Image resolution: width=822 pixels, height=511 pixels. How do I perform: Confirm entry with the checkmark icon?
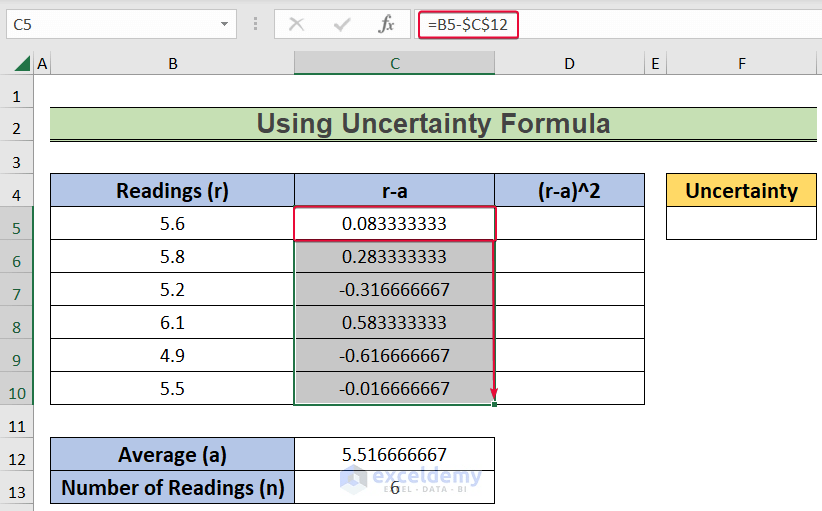pos(342,24)
